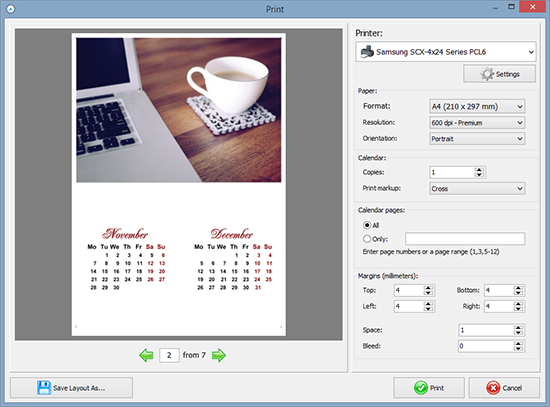Close the Print window
Image resolution: width=550 pixels, height=407 pixels.
(532, 7)
